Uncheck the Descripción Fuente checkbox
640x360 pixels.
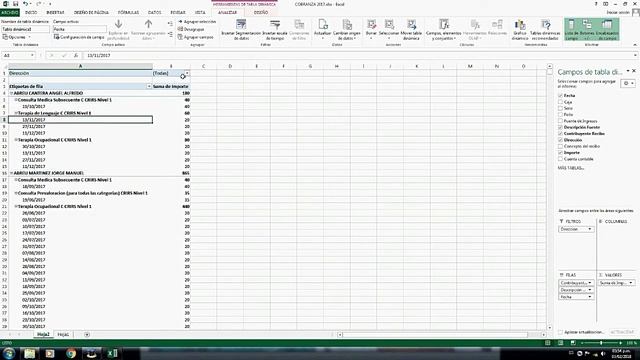(x=560, y=127)
